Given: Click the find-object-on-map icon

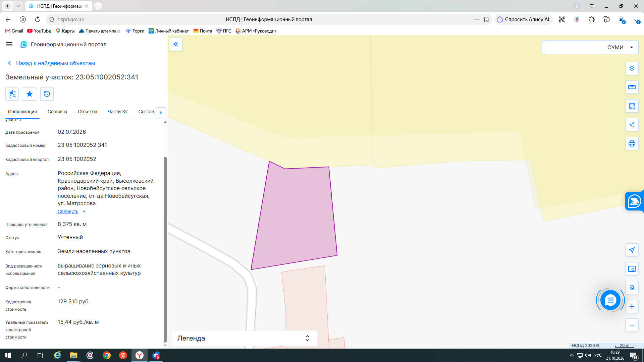Looking at the screenshot, I should [x=12, y=94].
